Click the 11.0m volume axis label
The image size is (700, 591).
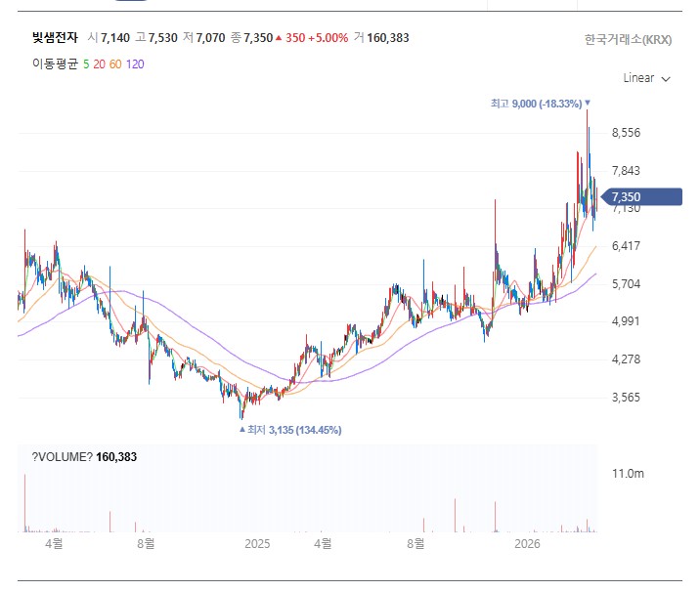pyautogui.click(x=628, y=474)
